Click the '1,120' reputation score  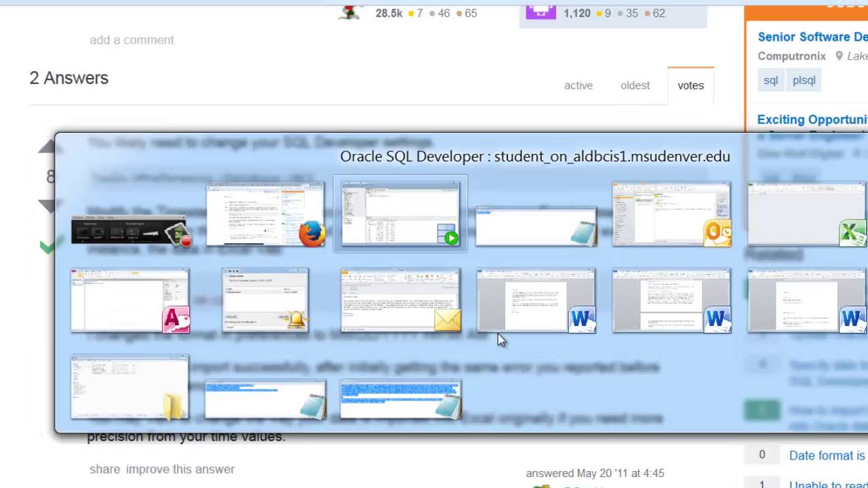point(576,13)
